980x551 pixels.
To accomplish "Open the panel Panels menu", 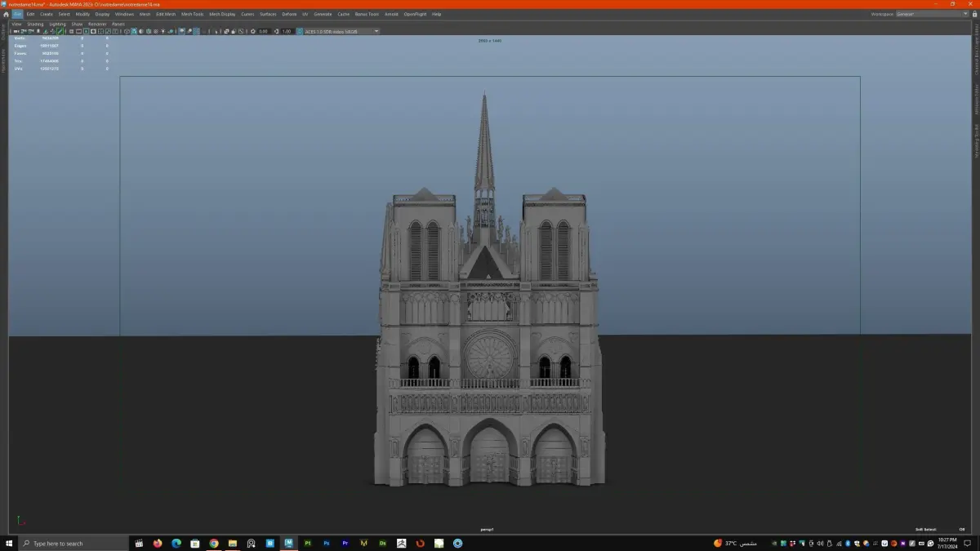I will [118, 24].
